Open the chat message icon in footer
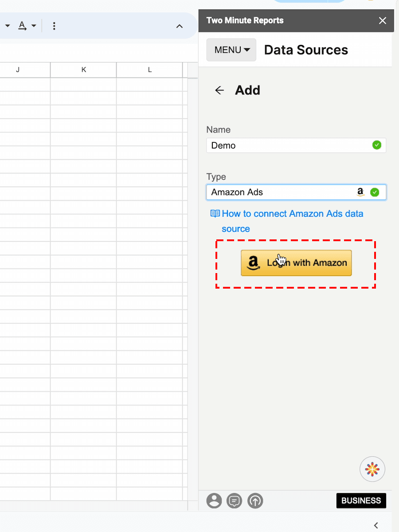399x532 pixels. 235,501
